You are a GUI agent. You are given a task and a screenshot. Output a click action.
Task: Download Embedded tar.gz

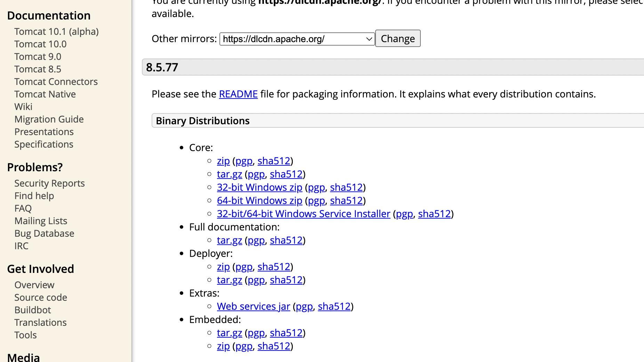pyautogui.click(x=230, y=333)
